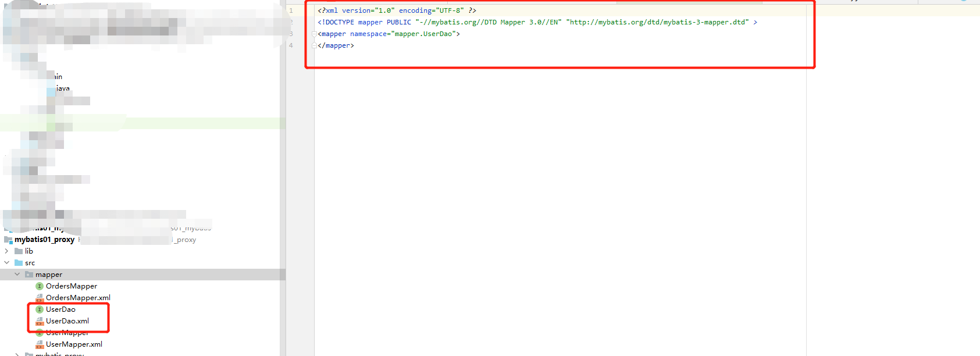Click the mybatis01_proxy module icon
This screenshot has height=356, width=980.
[8, 240]
